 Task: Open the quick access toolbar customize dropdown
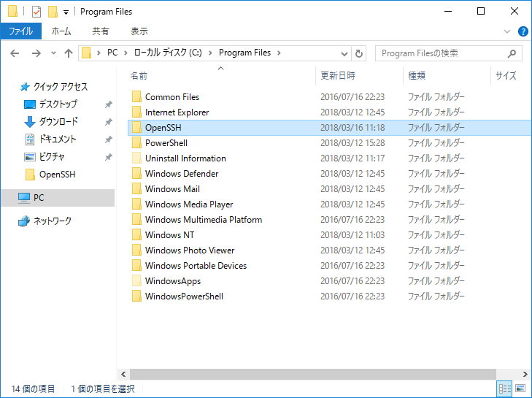66,12
